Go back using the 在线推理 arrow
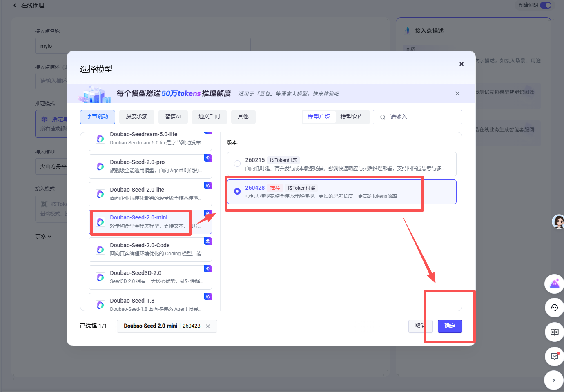This screenshot has width=564, height=392. click(15, 5)
